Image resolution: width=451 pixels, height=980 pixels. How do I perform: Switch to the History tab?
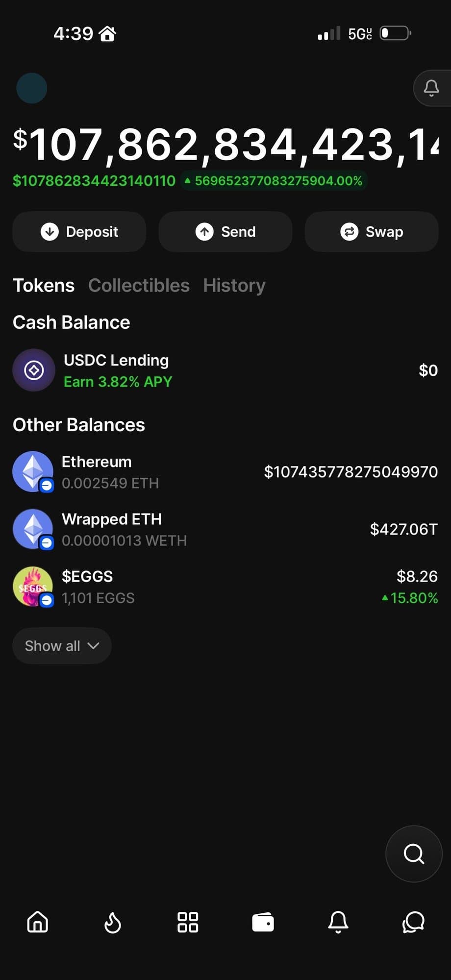pyautogui.click(x=234, y=285)
